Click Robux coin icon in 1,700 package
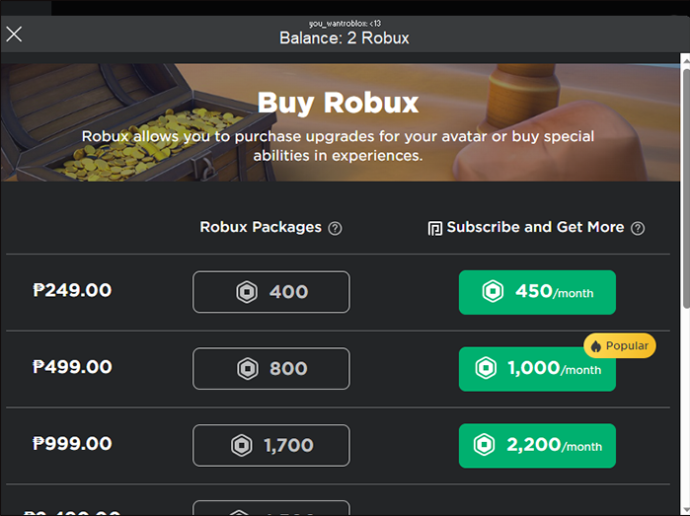The image size is (690, 516). tap(242, 445)
